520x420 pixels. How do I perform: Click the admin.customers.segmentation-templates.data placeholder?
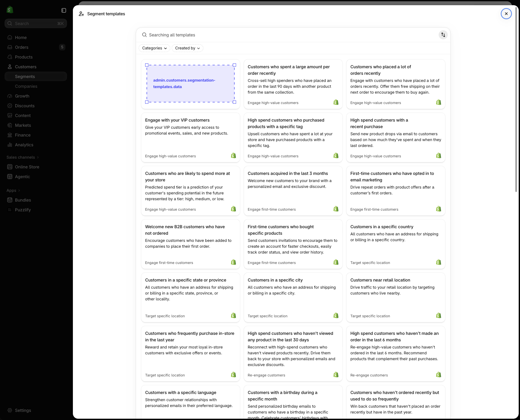(190, 84)
